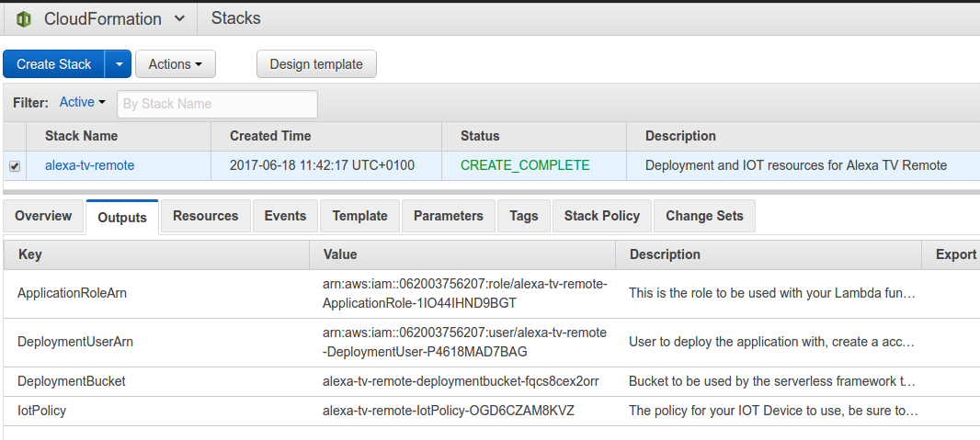980x440 pixels.
Task: Select the IotPolicy key
Action: [42, 411]
